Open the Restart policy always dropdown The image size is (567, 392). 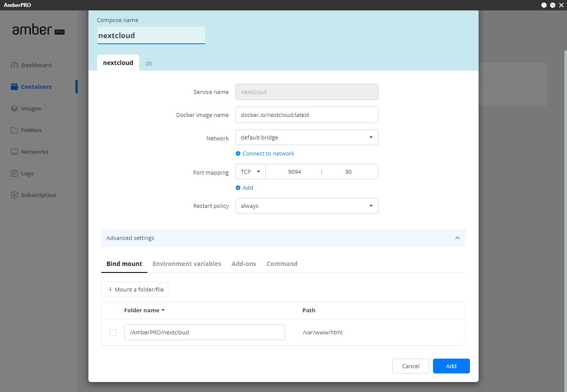[307, 206]
